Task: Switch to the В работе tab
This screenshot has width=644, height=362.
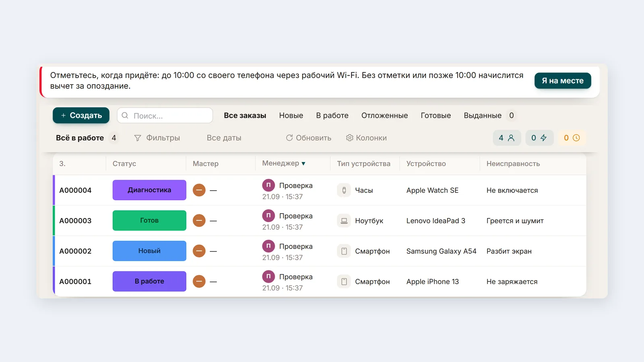Action: tap(332, 115)
